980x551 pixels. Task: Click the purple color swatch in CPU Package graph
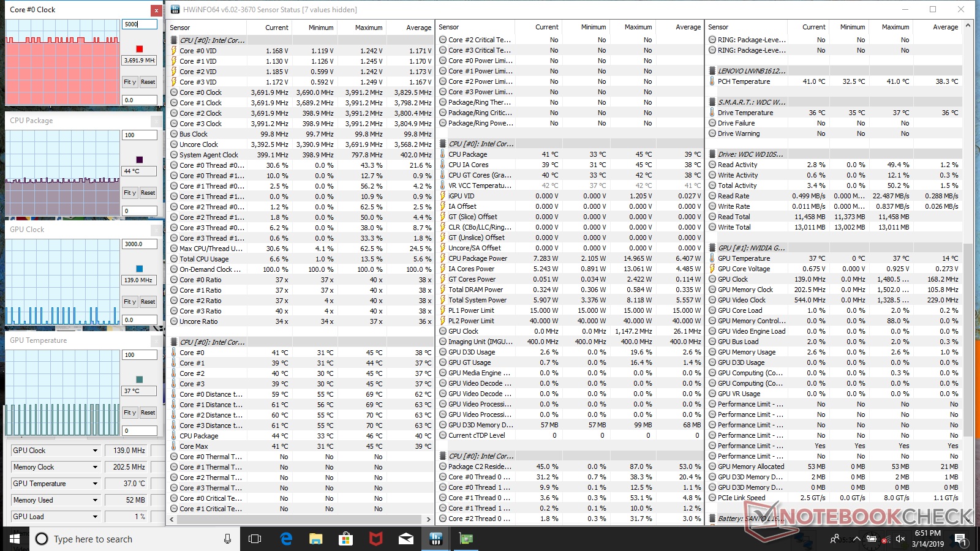click(x=140, y=160)
